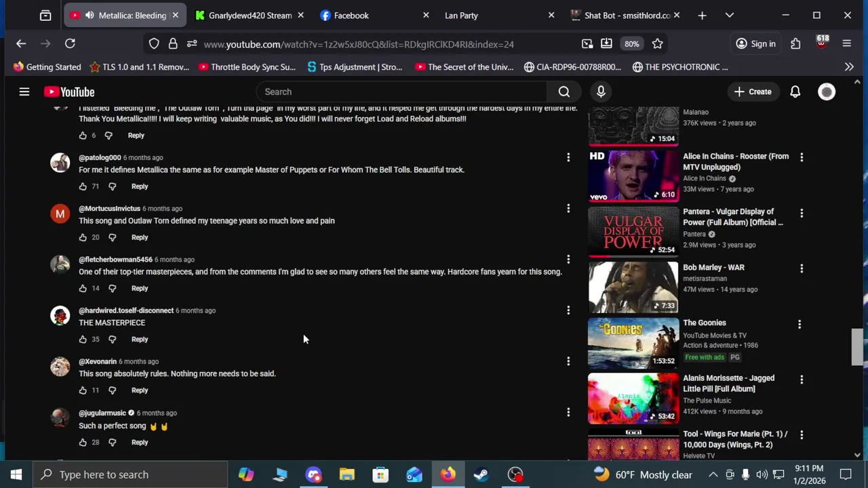Viewport: 868px width, 488px height.
Task: Start voice search with the microphone icon
Action: [x=601, y=91]
